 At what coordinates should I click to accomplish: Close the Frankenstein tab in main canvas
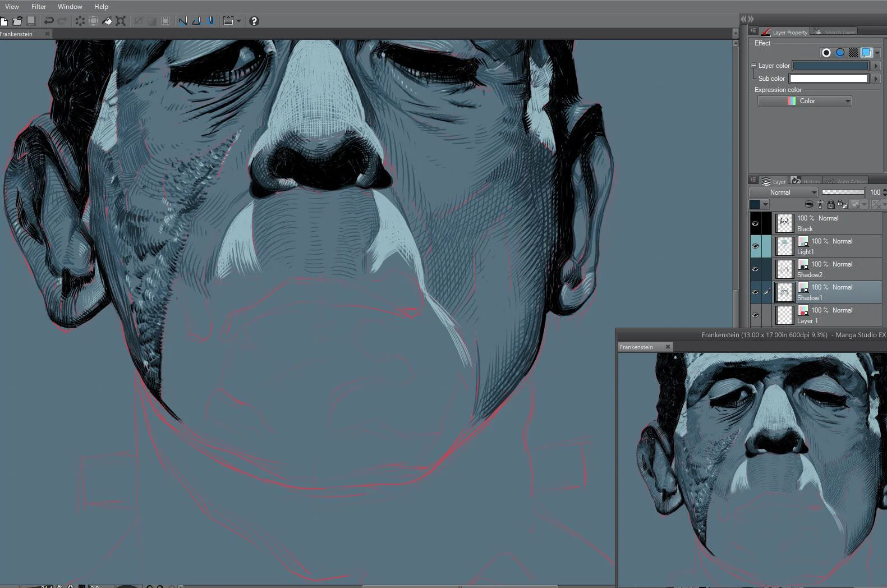(47, 34)
